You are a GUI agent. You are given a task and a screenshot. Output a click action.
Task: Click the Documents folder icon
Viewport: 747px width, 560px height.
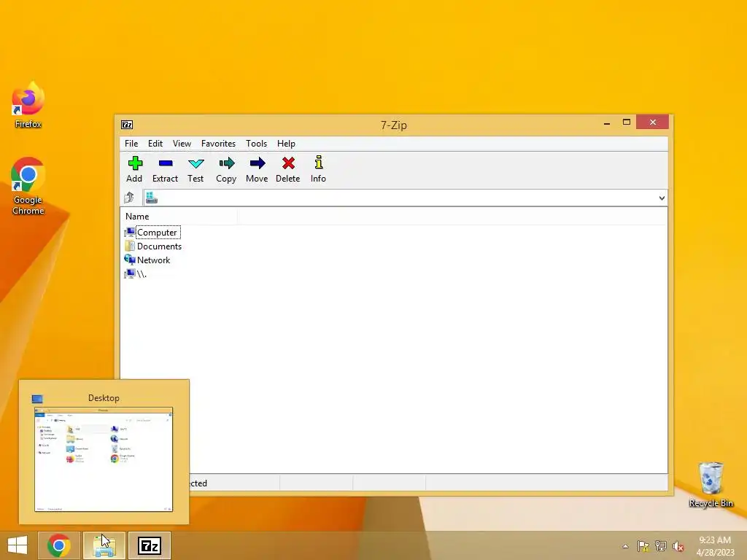(x=130, y=246)
